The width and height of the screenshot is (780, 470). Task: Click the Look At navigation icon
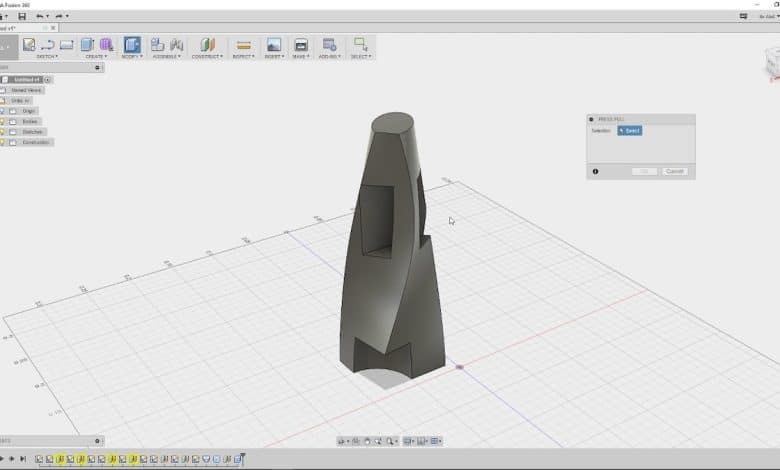[356, 441]
